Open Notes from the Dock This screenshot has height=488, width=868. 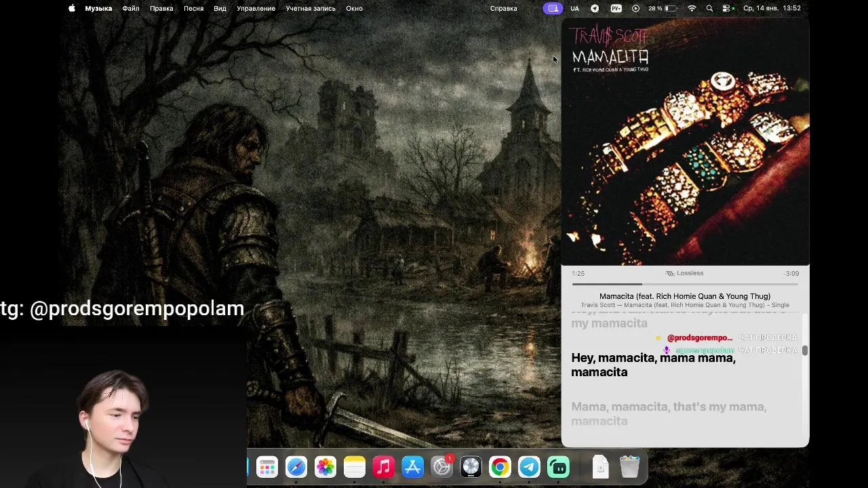pos(355,467)
